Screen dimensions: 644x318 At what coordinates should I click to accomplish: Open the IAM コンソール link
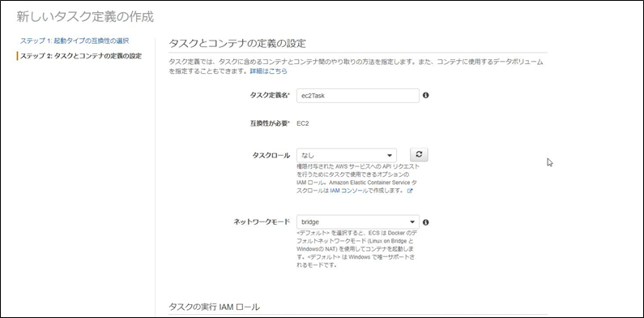click(348, 191)
